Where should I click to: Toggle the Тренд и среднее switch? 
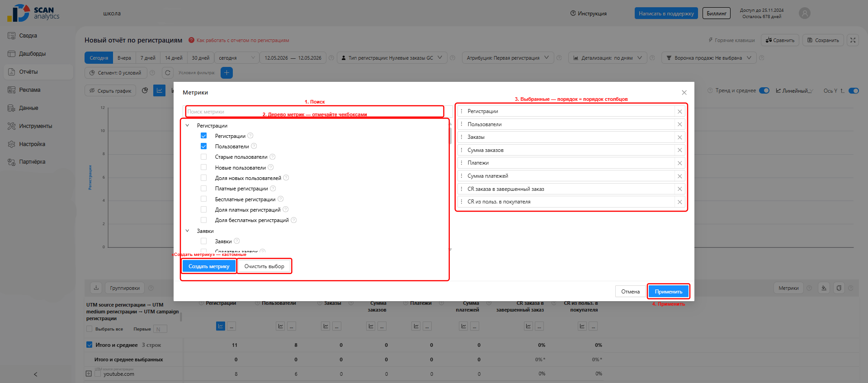(x=764, y=90)
